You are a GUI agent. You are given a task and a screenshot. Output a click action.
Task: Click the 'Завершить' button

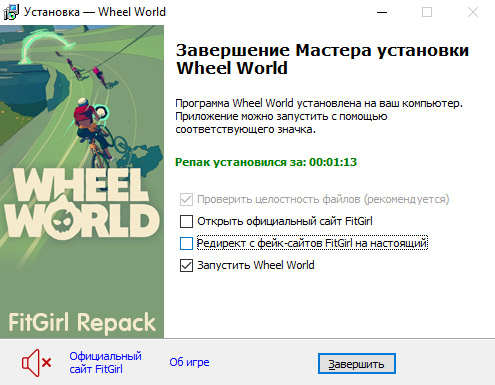[357, 364]
